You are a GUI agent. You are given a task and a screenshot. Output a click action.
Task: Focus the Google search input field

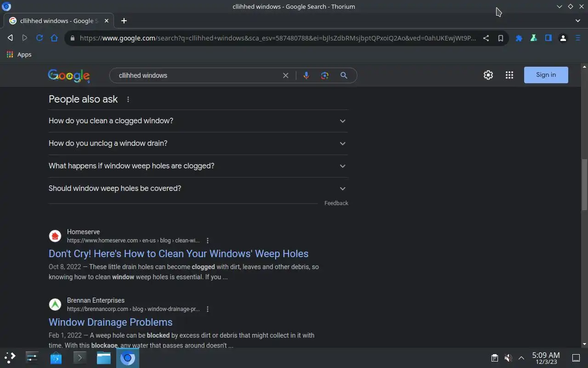[198, 75]
